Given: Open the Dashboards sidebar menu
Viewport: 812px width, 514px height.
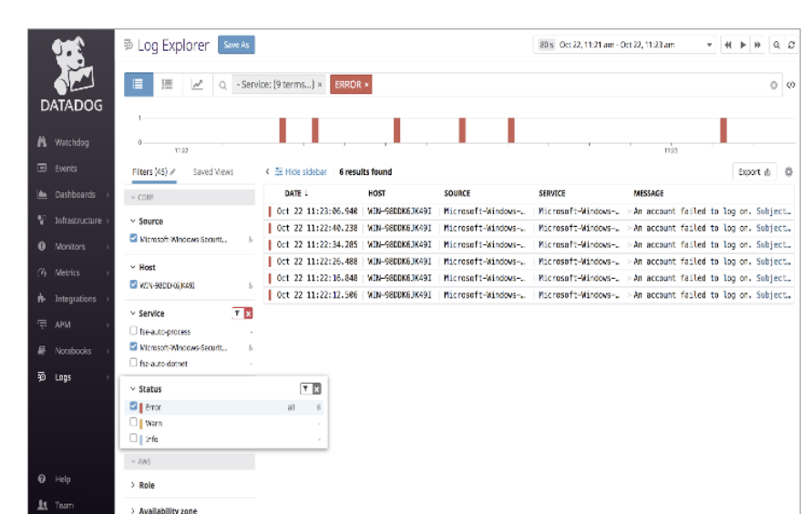Looking at the screenshot, I should tap(74, 195).
